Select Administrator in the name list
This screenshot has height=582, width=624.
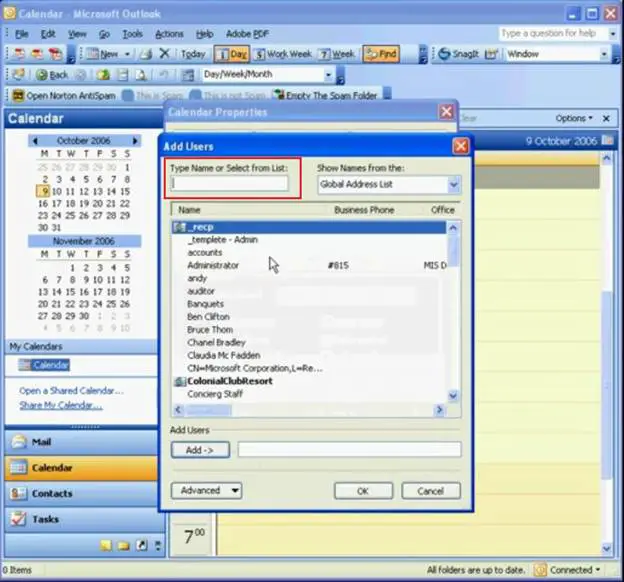309,265
